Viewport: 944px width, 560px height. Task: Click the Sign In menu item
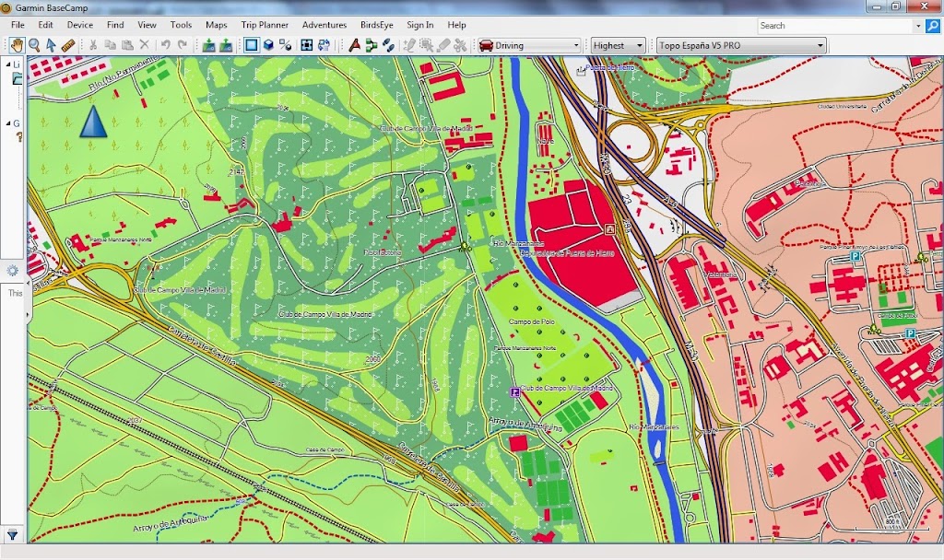coord(419,25)
